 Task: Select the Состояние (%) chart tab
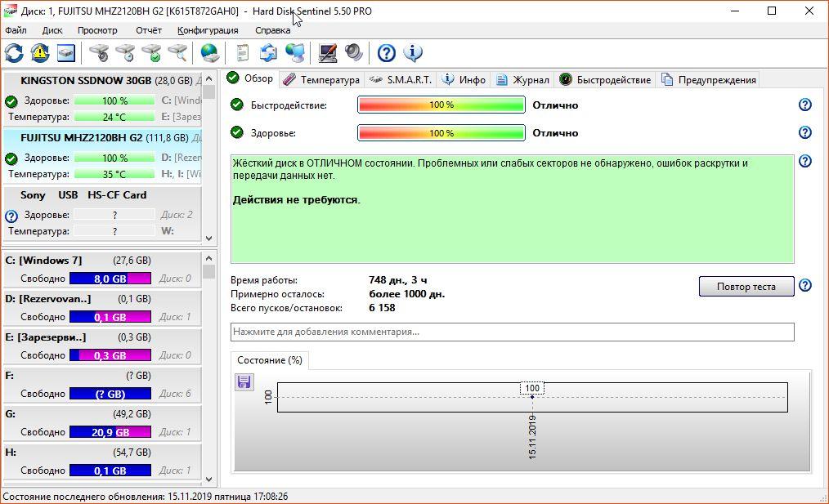pyautogui.click(x=270, y=359)
